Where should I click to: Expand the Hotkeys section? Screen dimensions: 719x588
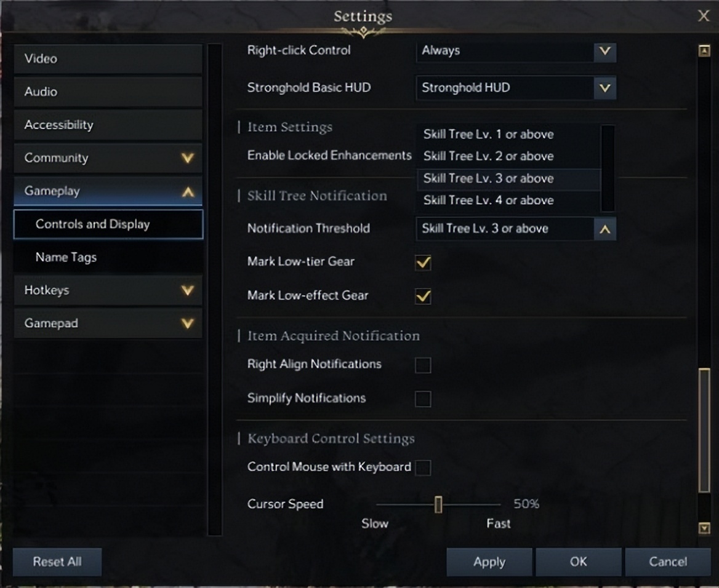pos(108,290)
